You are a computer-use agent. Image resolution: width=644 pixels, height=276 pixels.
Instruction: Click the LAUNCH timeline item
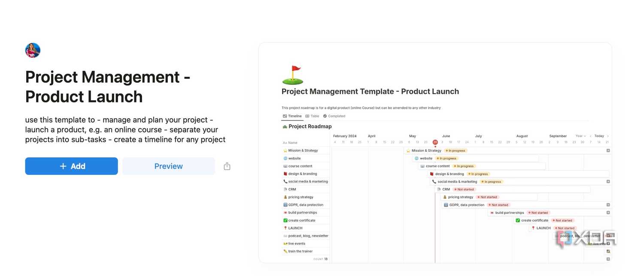pyautogui.click(x=553, y=228)
